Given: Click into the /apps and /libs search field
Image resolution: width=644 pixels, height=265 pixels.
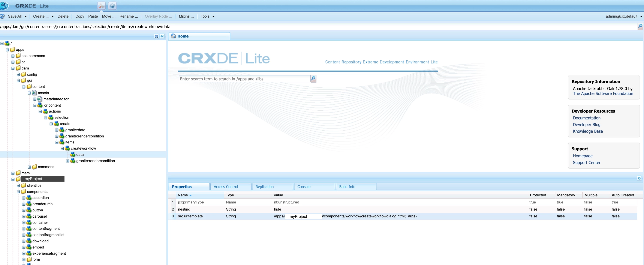Looking at the screenshot, I should 244,79.
